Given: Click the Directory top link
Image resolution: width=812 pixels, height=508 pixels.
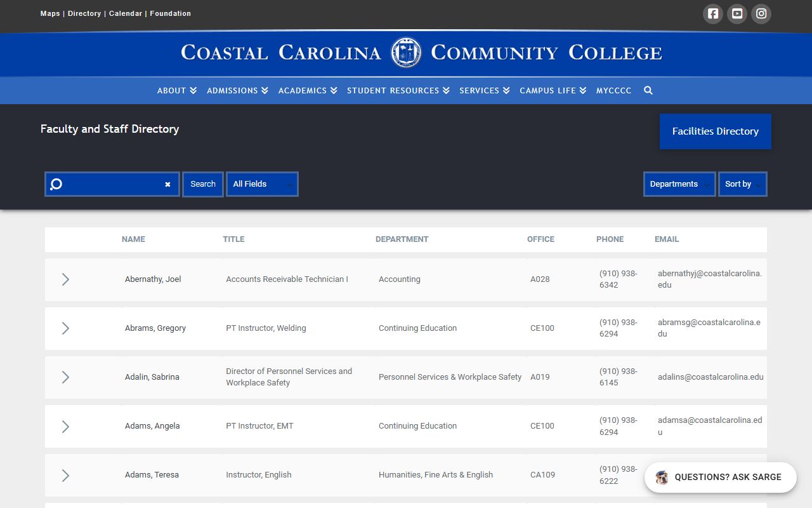Looking at the screenshot, I should pyautogui.click(x=84, y=13).
